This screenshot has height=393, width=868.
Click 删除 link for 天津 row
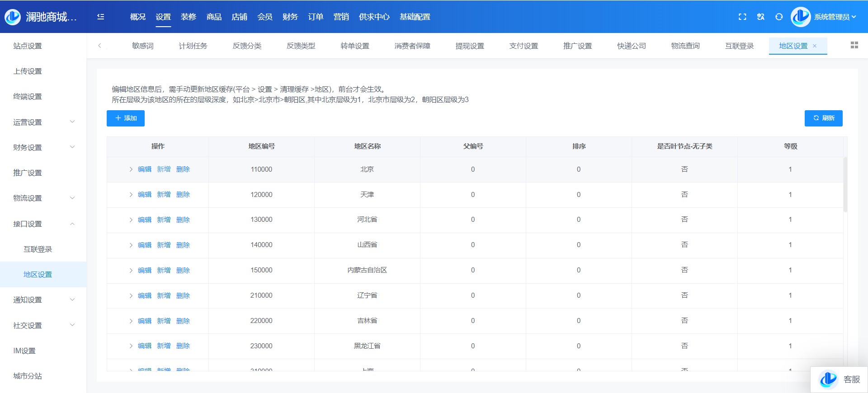coord(183,195)
